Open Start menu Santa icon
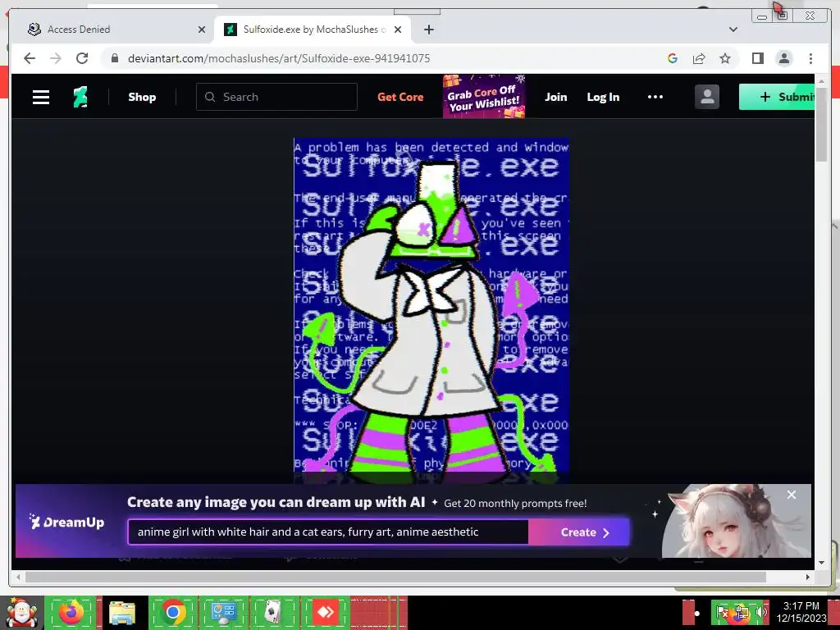840x630 pixels. click(21, 613)
